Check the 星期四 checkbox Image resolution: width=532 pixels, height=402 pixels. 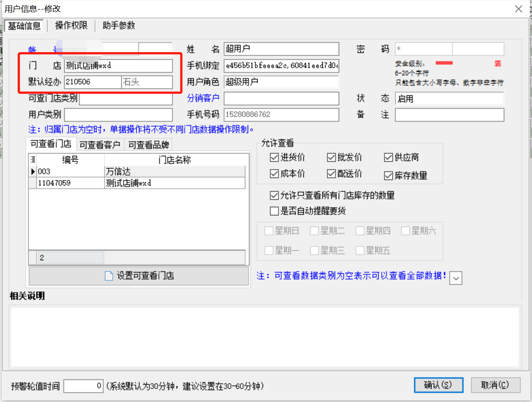359,231
